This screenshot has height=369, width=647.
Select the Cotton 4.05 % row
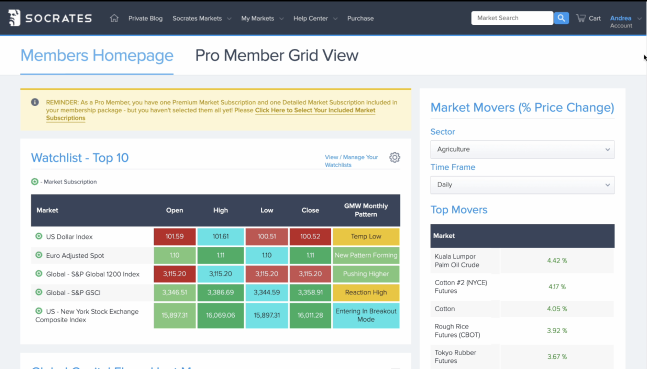[x=522, y=309]
